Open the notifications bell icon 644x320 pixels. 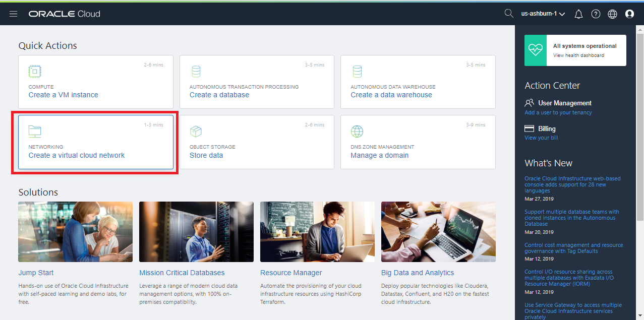pyautogui.click(x=578, y=14)
